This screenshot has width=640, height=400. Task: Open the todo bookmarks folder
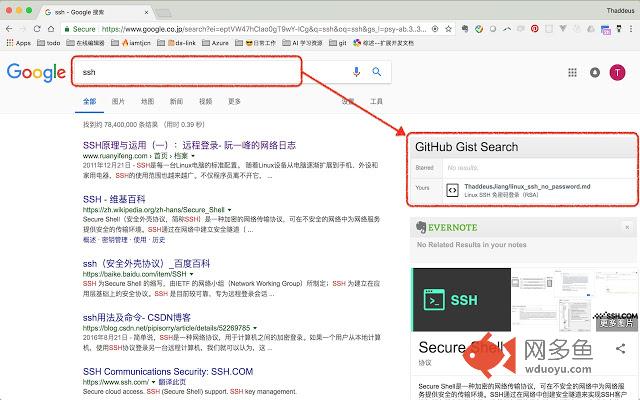(49, 42)
